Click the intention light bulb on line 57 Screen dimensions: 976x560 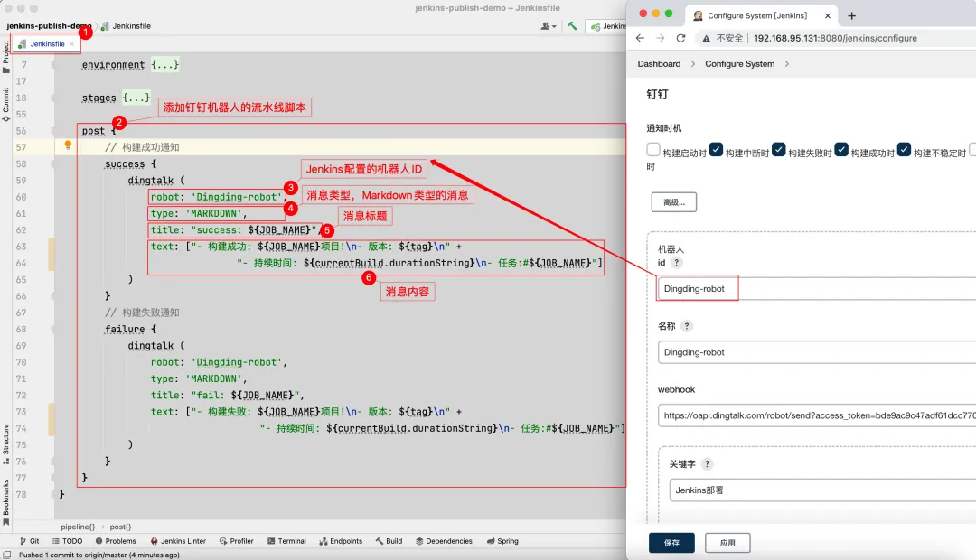pyautogui.click(x=68, y=145)
